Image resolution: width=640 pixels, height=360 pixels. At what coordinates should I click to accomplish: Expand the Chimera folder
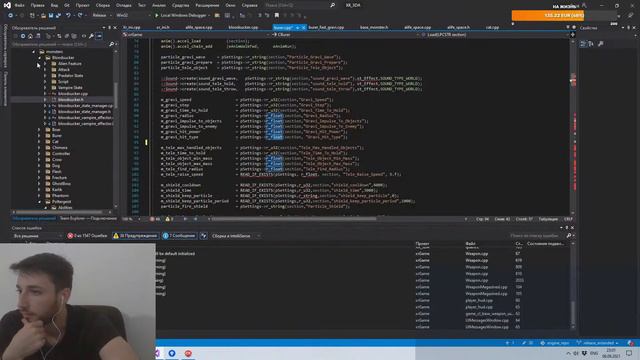39,148
